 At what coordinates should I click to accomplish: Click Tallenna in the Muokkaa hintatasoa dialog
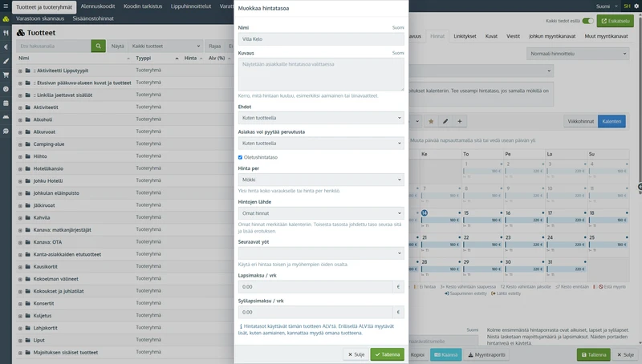388,354
